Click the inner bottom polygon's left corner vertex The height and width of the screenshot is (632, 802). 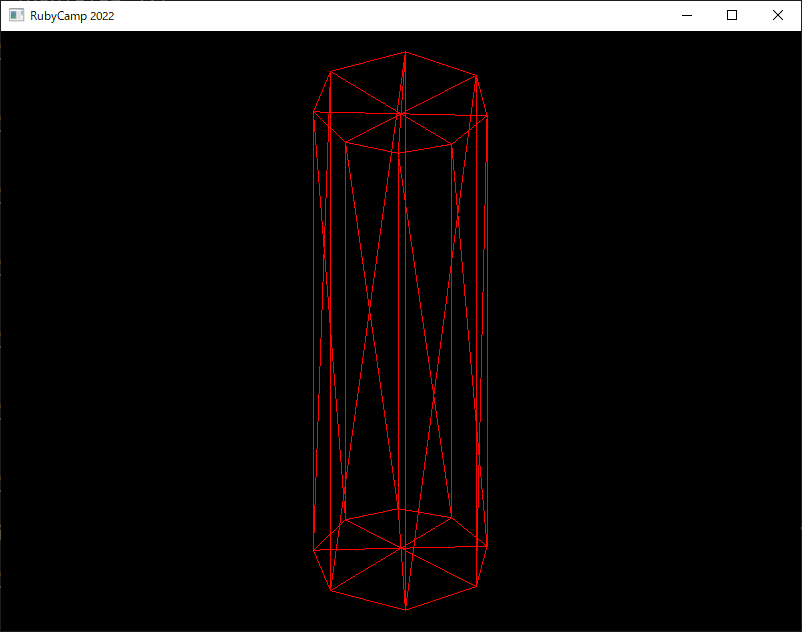pyautogui.click(x=346, y=520)
